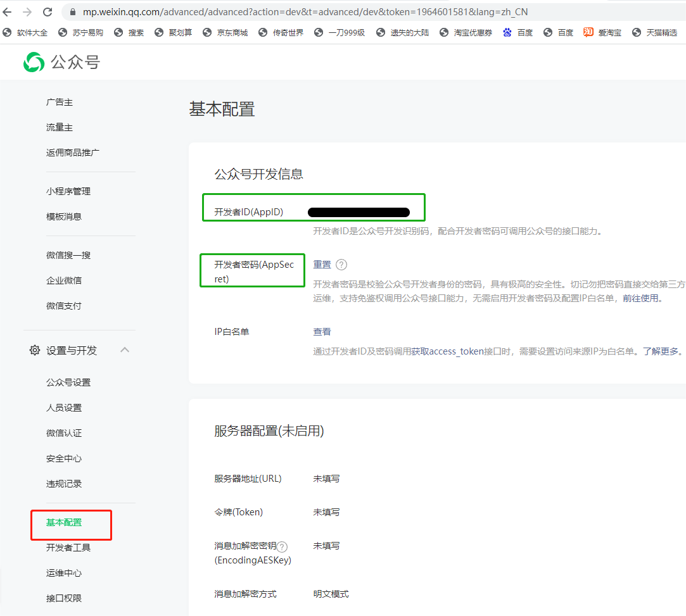This screenshot has height=616, width=686.
Task: Open 模板消息 in the sidebar
Action: (x=64, y=217)
